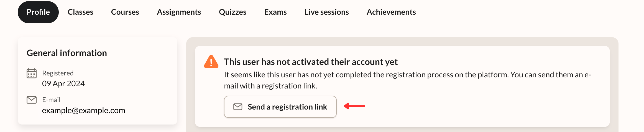The width and height of the screenshot is (644, 132).
Task: Click the envelope icon beside E-mail
Action: (x=32, y=100)
